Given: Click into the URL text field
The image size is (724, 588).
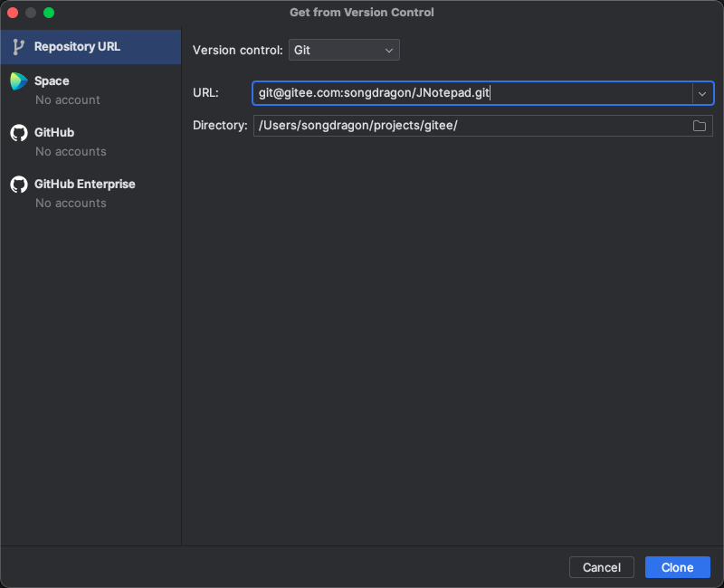Looking at the screenshot, I should (471, 93).
